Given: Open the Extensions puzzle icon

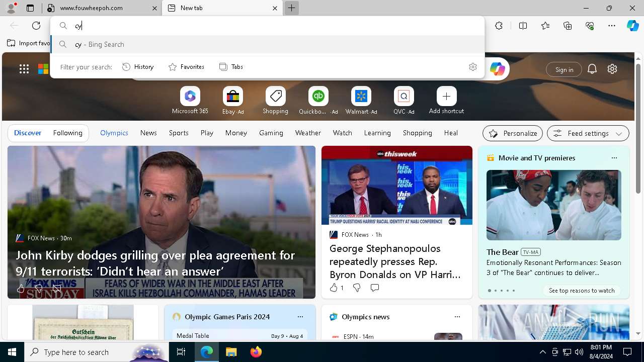Looking at the screenshot, I should coord(499,26).
